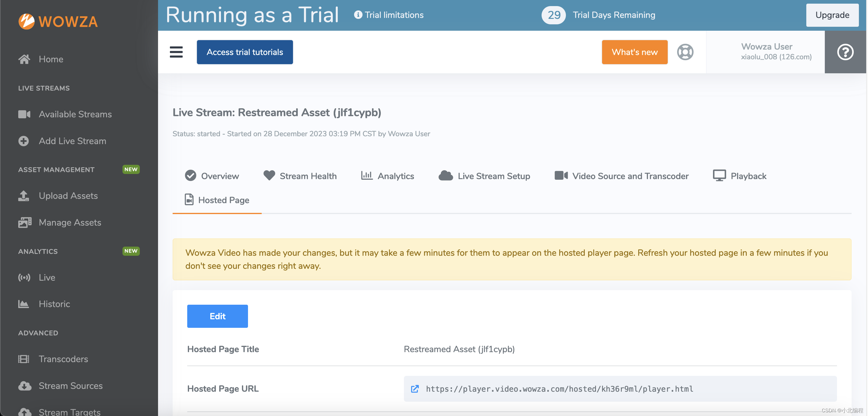Click the Live Stream Setup cloud icon
This screenshot has width=868, height=416.
coord(446,176)
